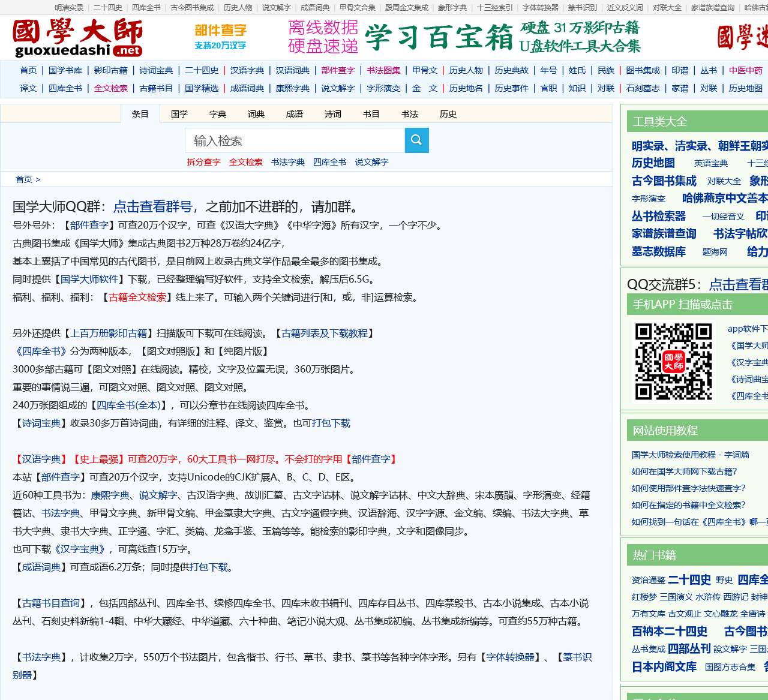Screen dimensions: 768x700
Task: Open 书法图集 in the navigation bar
Action: click(x=384, y=70)
